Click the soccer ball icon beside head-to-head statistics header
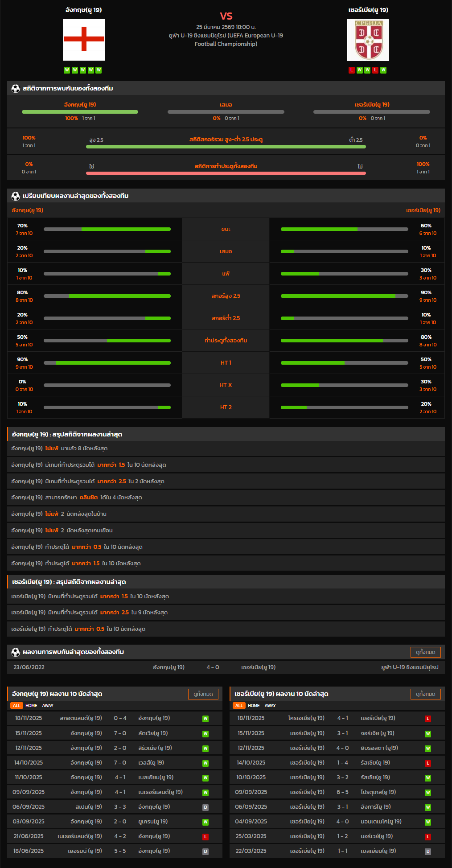 [16, 88]
